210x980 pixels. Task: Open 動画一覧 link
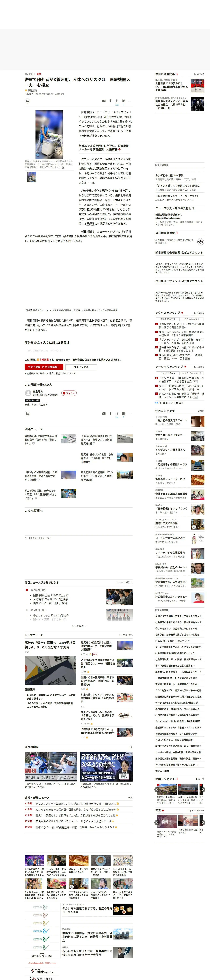click(200, 779)
